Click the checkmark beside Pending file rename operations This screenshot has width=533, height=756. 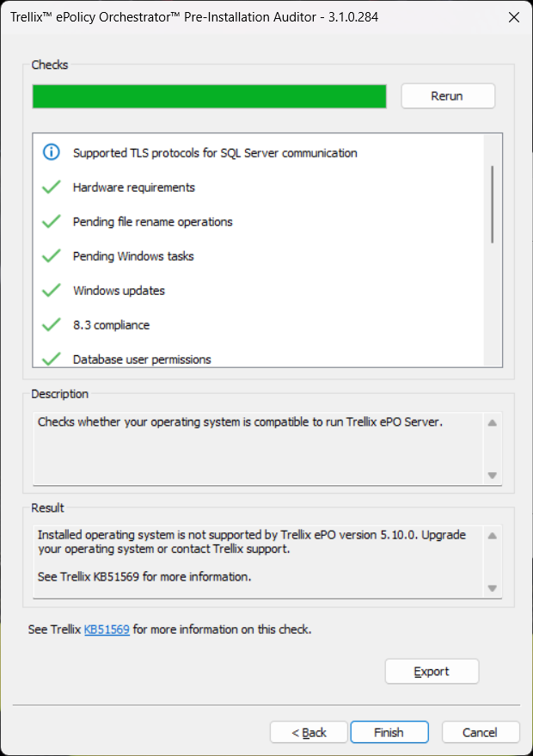coord(52,222)
